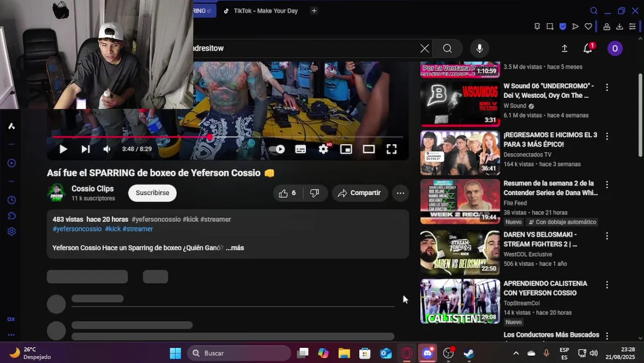Click the Compartir share button

click(x=359, y=193)
